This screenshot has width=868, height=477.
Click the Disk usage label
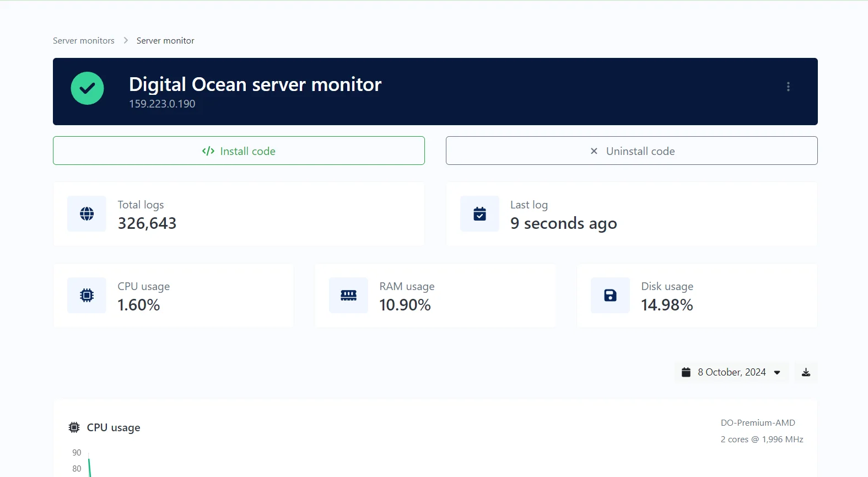pyautogui.click(x=667, y=286)
